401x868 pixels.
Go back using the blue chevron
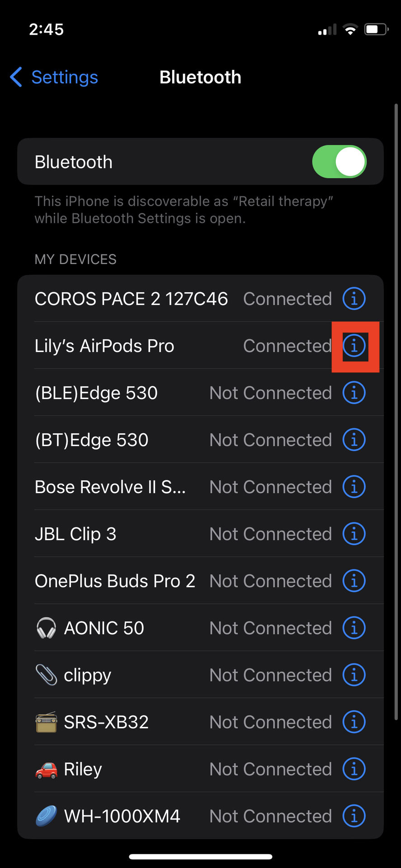click(x=16, y=77)
